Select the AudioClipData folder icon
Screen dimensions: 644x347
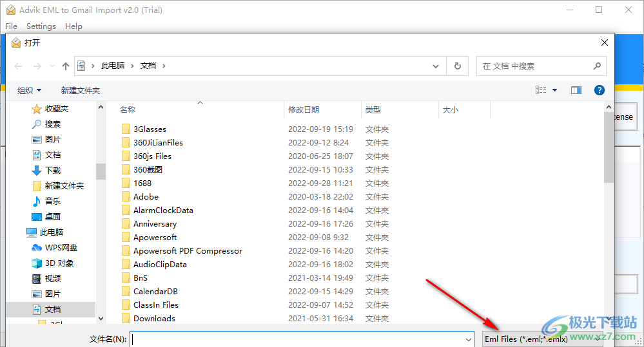[126, 265]
